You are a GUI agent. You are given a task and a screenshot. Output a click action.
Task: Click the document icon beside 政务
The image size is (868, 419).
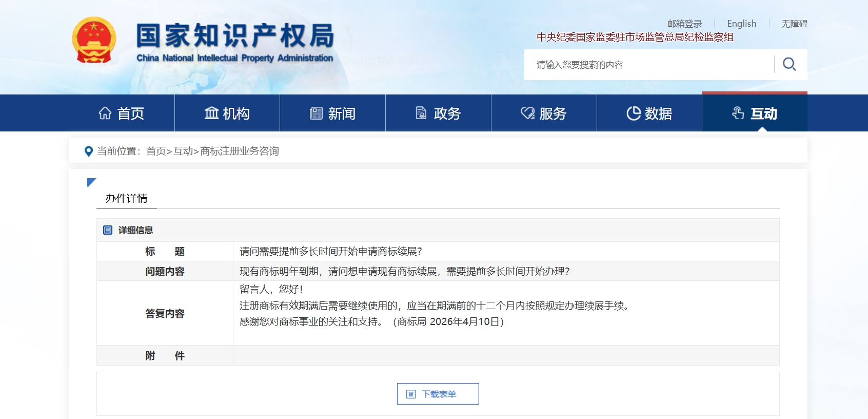[x=421, y=113]
